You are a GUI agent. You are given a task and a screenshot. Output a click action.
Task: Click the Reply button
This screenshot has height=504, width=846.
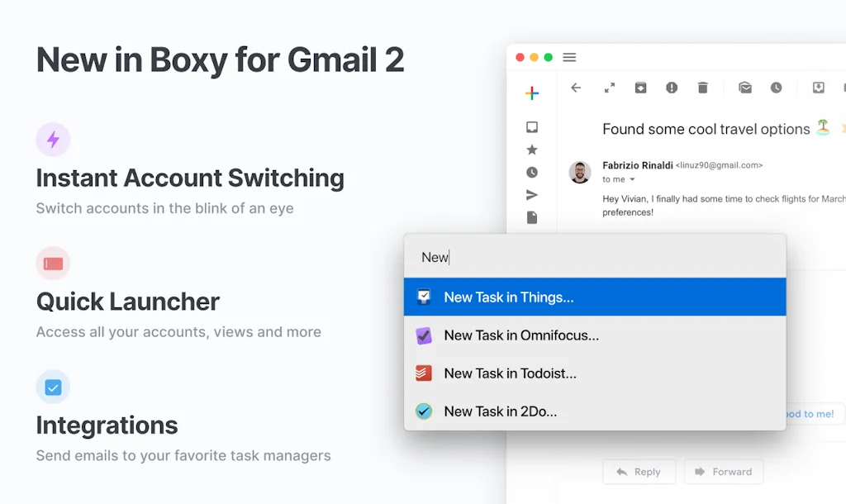639,472
